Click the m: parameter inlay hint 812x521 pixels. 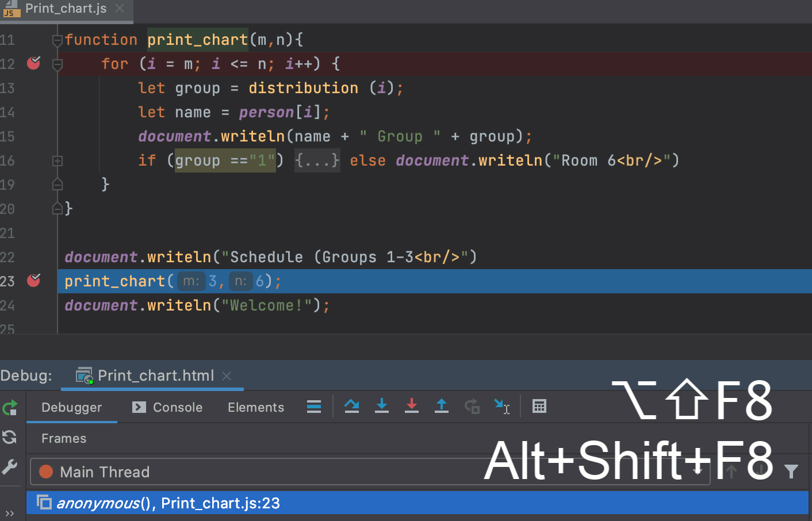pos(191,281)
